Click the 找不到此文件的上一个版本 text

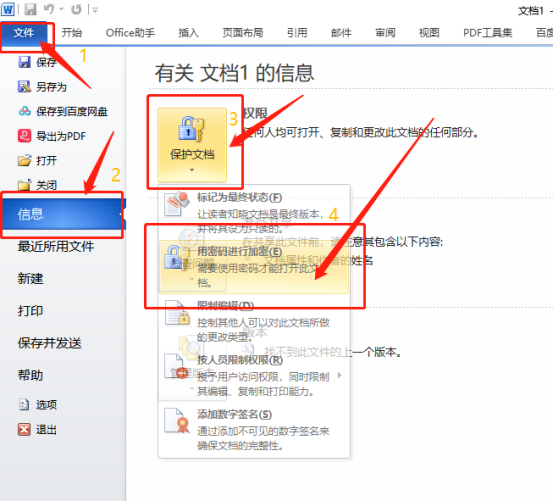pos(333,352)
